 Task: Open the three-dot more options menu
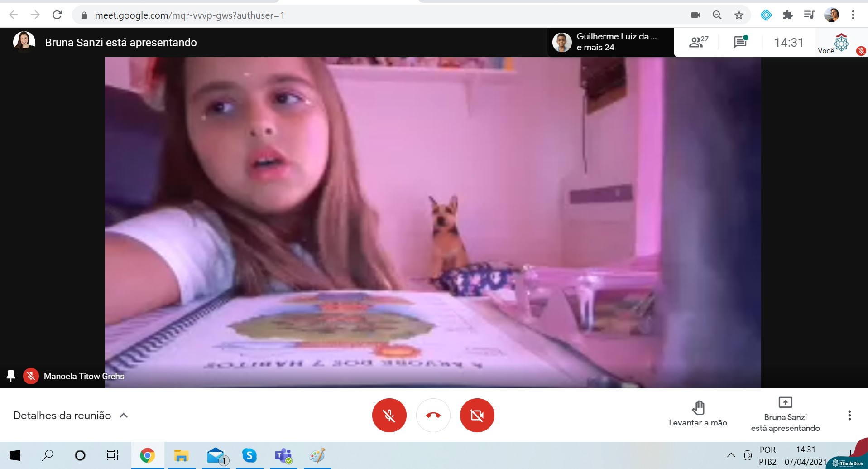(849, 415)
